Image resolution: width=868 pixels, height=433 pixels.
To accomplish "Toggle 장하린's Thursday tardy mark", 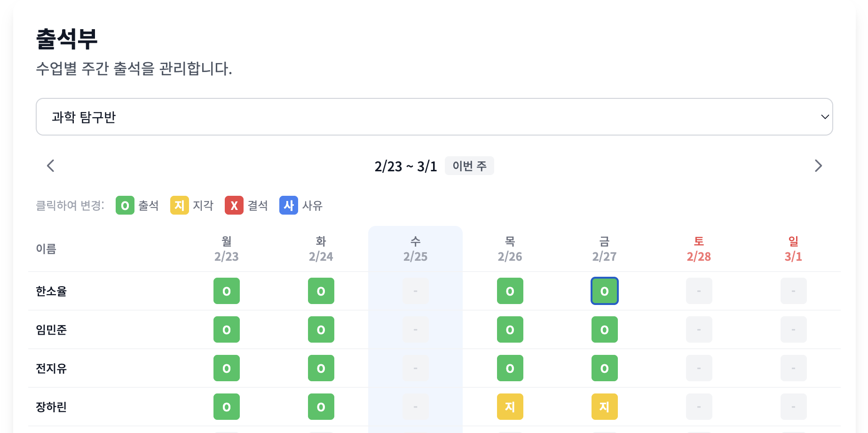I will (x=510, y=406).
